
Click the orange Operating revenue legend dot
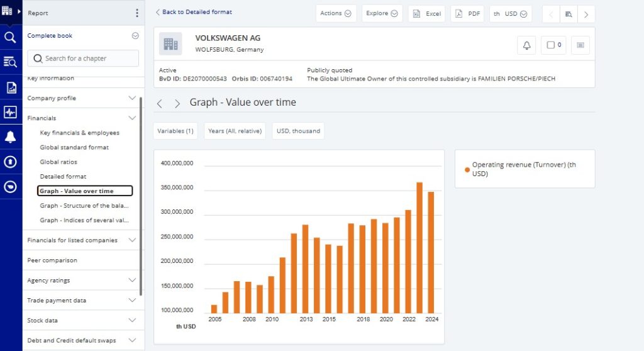pyautogui.click(x=467, y=170)
